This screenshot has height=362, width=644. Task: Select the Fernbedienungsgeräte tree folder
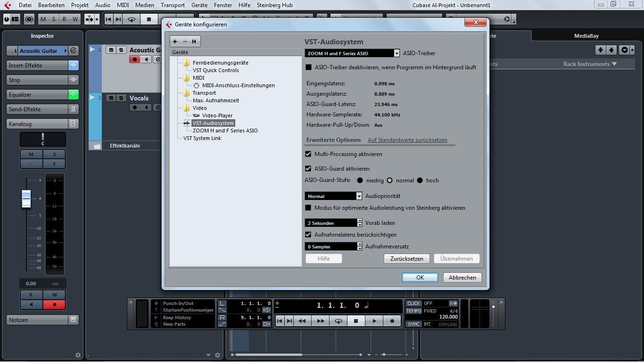pos(220,63)
